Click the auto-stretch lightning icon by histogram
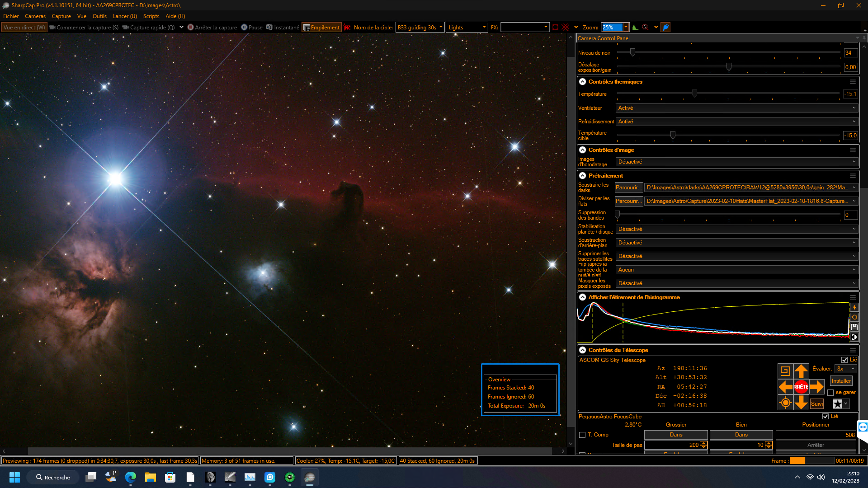The image size is (868, 488). [854, 307]
